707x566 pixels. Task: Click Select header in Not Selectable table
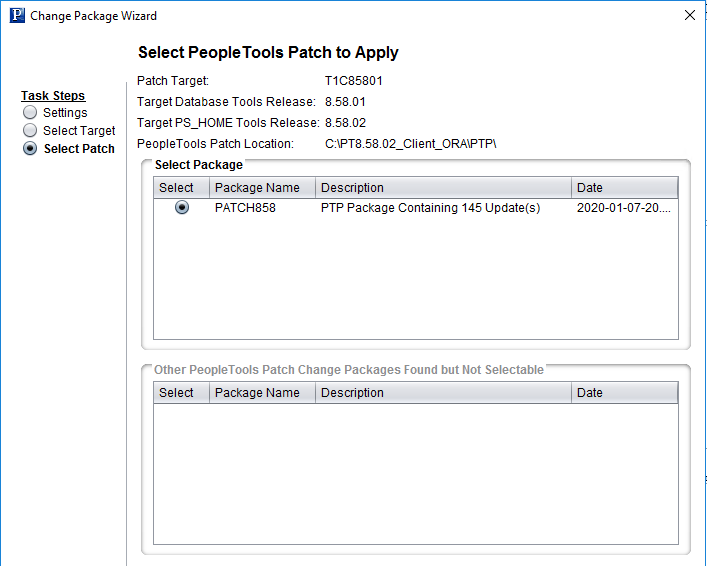coord(181,393)
